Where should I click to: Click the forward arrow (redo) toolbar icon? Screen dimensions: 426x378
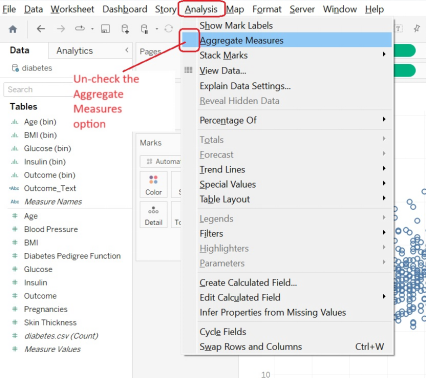tap(61, 29)
